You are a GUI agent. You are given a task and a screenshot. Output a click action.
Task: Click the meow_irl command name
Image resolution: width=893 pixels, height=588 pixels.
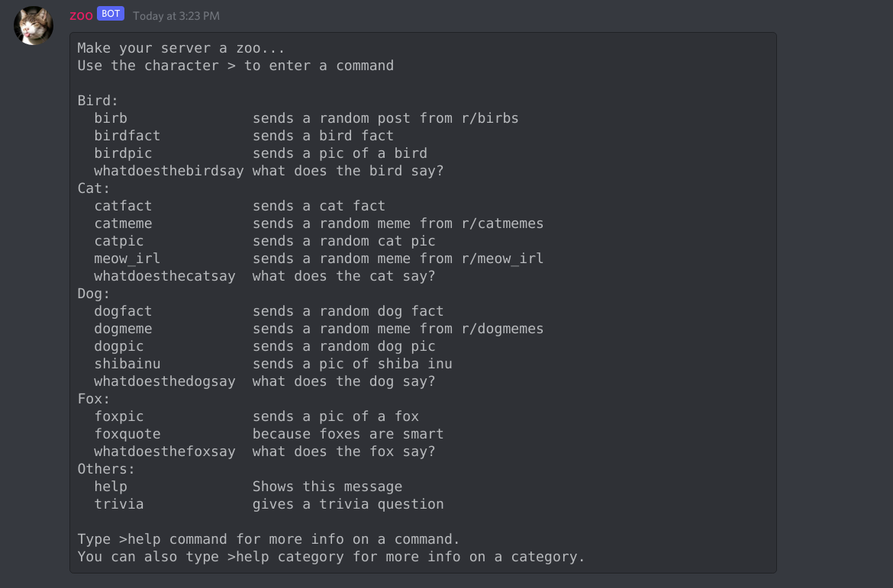127,259
